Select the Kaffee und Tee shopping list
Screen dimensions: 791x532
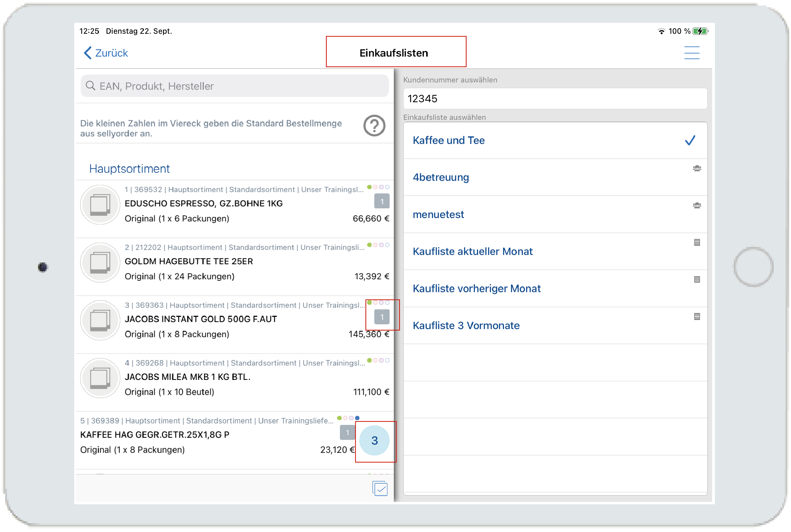point(448,141)
